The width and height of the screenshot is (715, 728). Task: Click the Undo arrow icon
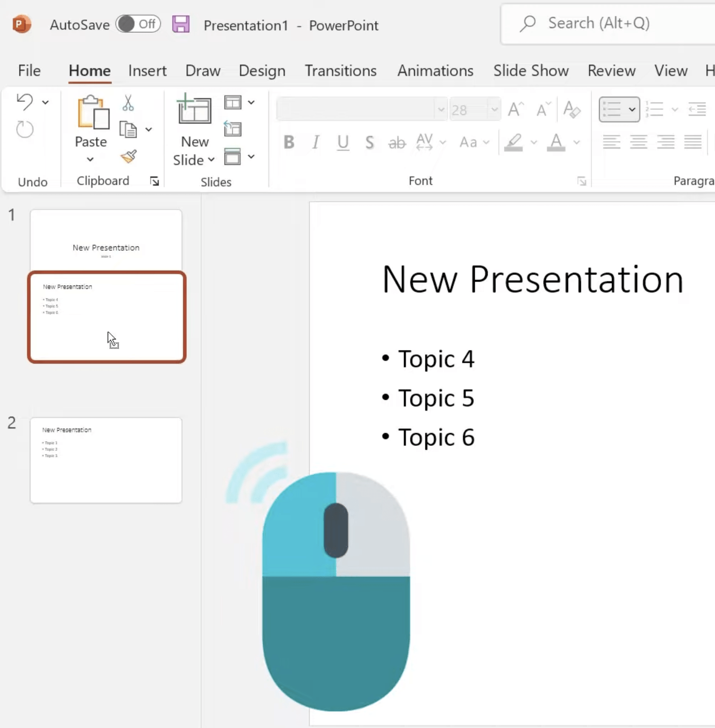coord(25,102)
